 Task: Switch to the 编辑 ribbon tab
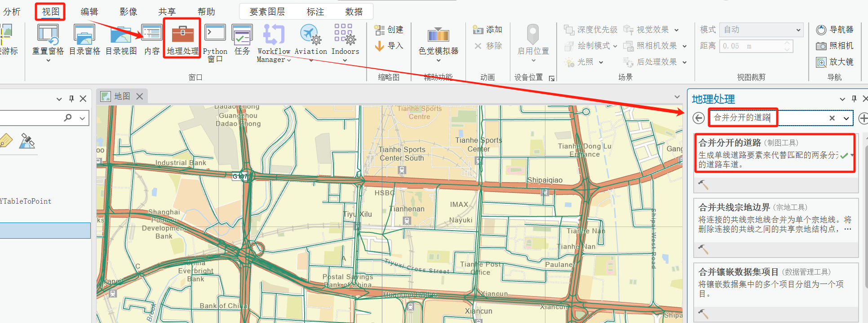(x=89, y=12)
